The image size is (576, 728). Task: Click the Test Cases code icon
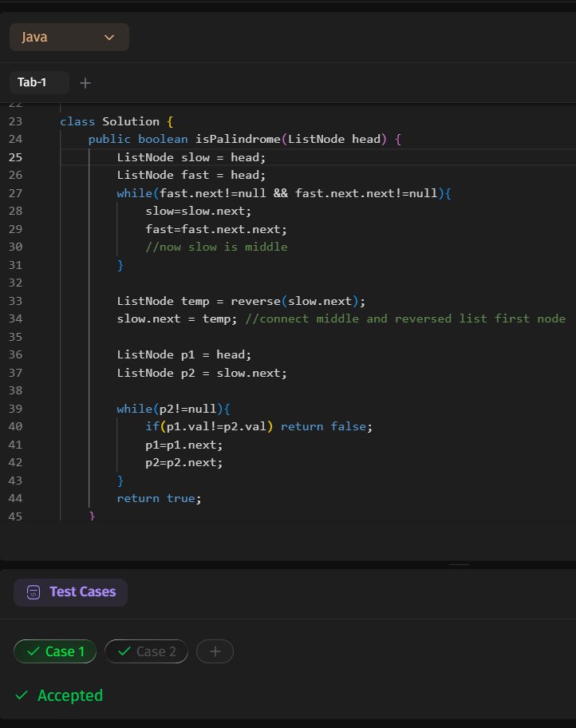tap(34, 592)
